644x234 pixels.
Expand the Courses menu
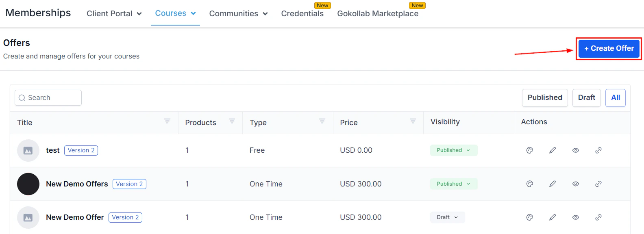(x=175, y=13)
